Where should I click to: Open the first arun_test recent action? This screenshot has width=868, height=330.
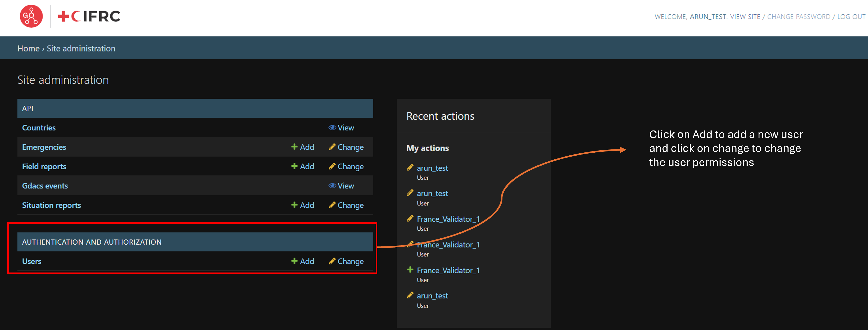pos(432,168)
